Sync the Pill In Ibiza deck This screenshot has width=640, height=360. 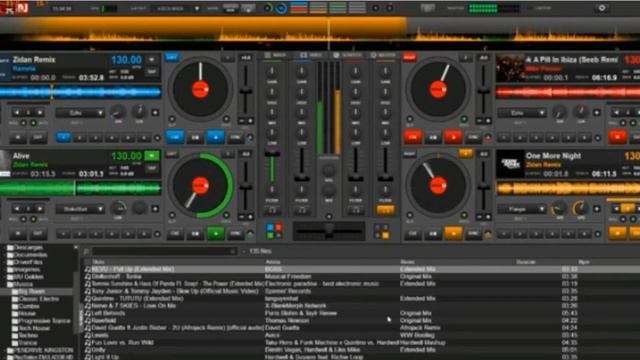473,138
